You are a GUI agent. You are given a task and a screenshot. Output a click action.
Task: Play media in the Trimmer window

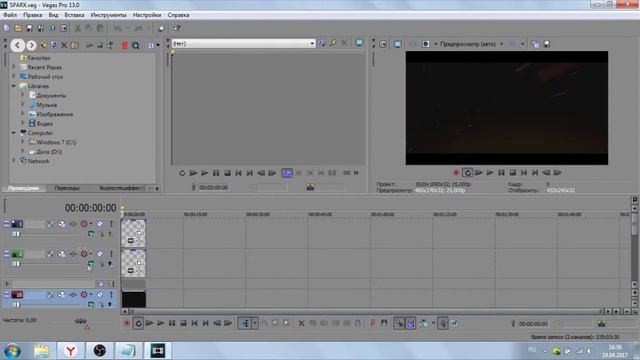204,173
